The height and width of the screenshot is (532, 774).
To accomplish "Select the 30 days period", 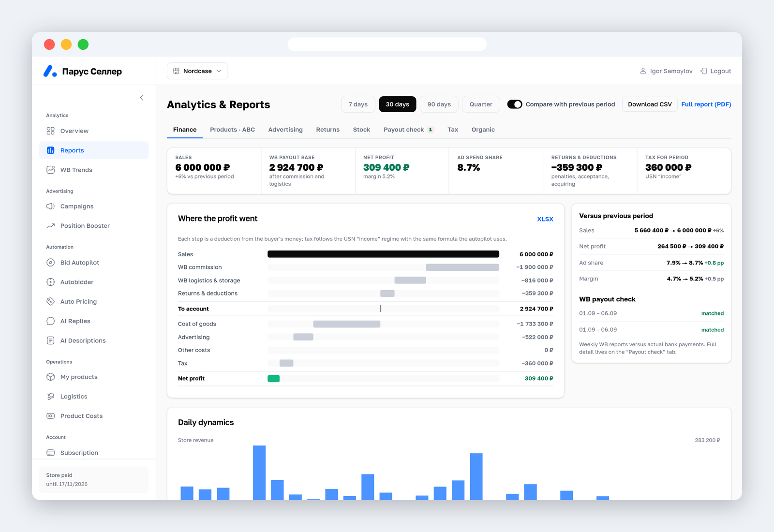I will pos(397,104).
